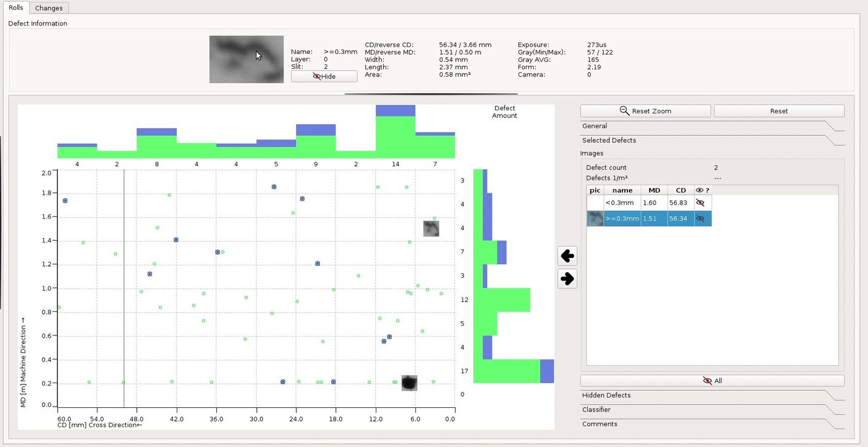Click the bottom side histogram bar labeled 17
868x447 pixels.
[x=513, y=371]
